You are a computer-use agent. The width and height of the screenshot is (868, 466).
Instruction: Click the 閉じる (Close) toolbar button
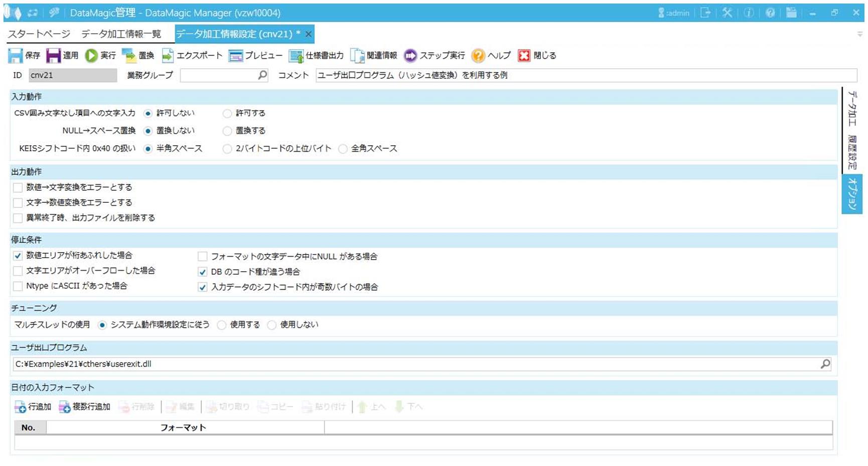pyautogui.click(x=524, y=56)
